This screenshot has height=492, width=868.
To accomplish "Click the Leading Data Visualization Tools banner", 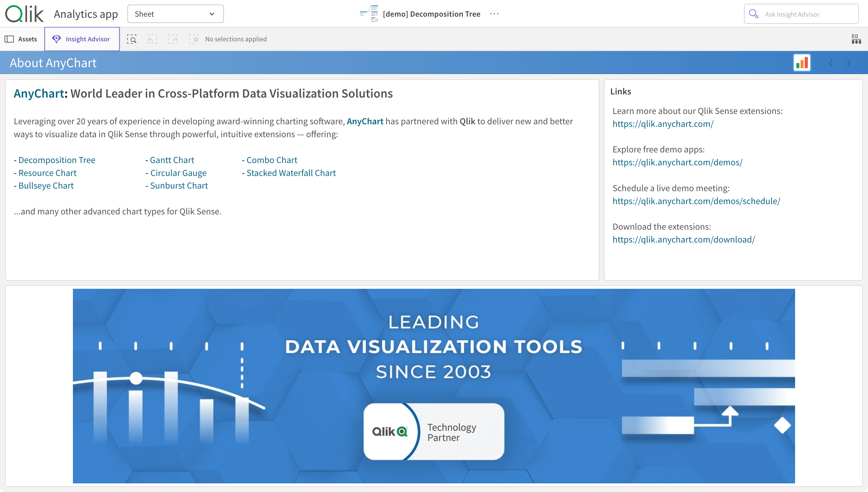I will 433,386.
